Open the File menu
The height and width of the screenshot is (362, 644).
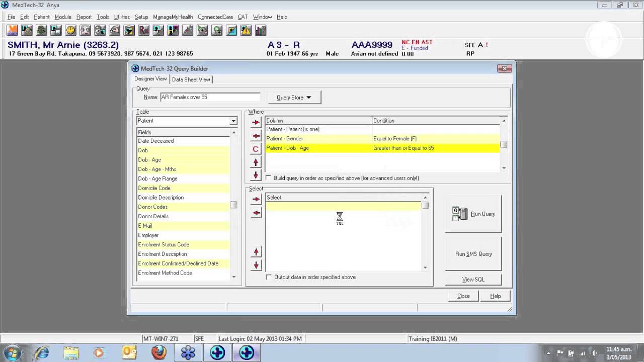coord(11,17)
